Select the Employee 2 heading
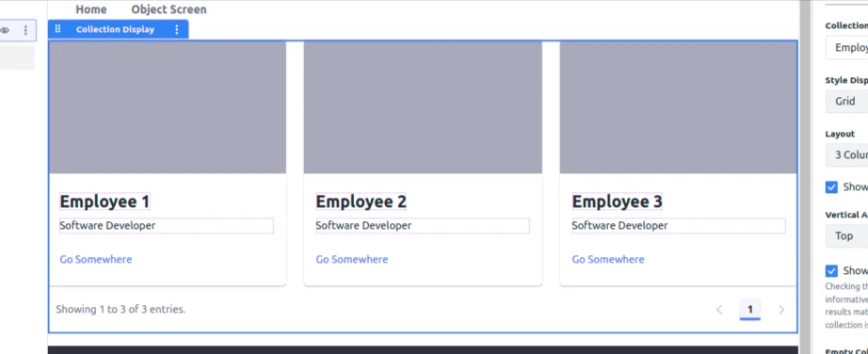 361,201
